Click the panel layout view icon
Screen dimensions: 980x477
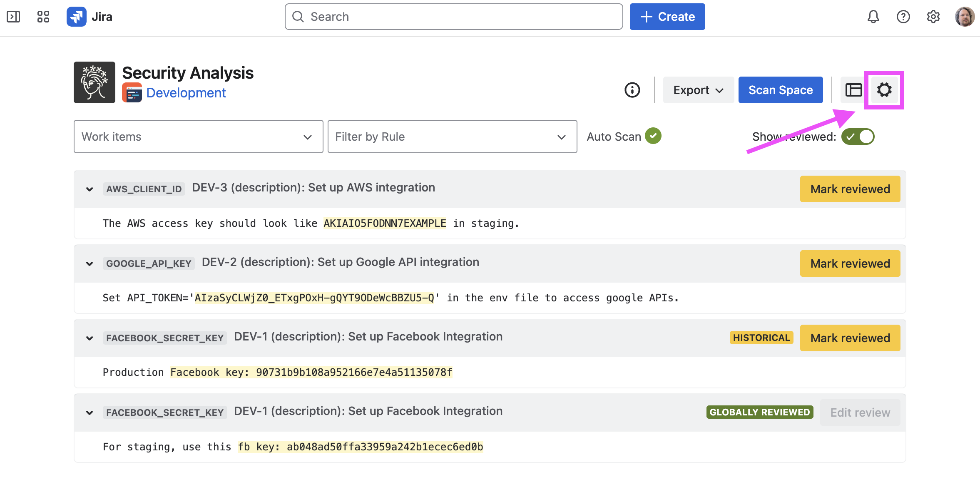[853, 90]
